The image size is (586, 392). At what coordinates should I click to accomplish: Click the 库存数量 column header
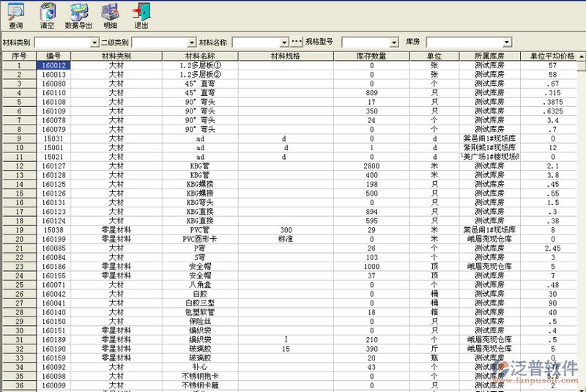click(371, 56)
